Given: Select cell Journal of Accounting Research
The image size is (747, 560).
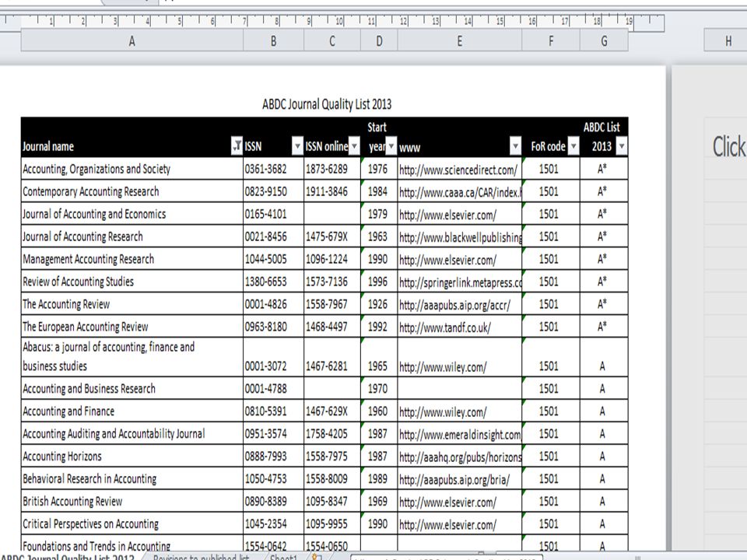Looking at the screenshot, I should pos(132,236).
